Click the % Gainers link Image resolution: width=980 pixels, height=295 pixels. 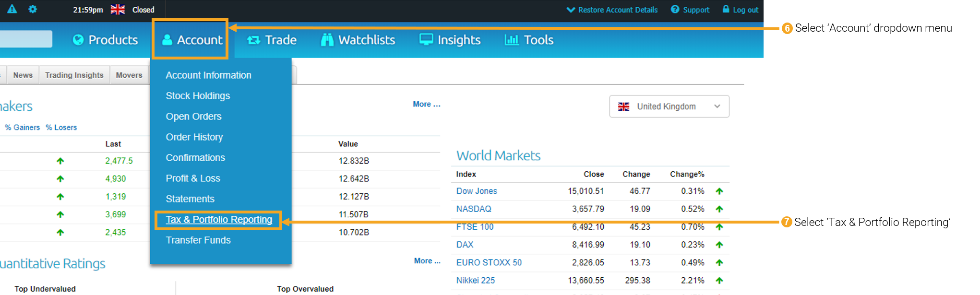tap(23, 128)
